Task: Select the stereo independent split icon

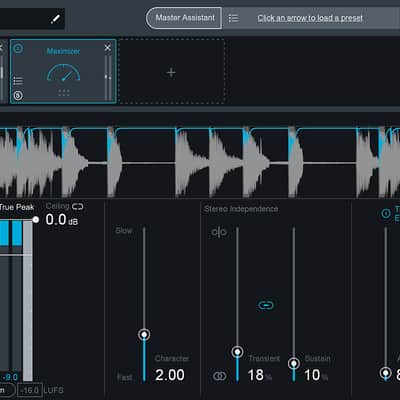Action: coord(219,232)
